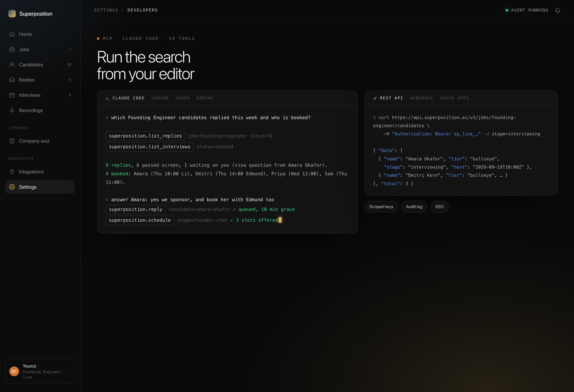
Task: Switch to the Codex tab
Action: pos(182,98)
